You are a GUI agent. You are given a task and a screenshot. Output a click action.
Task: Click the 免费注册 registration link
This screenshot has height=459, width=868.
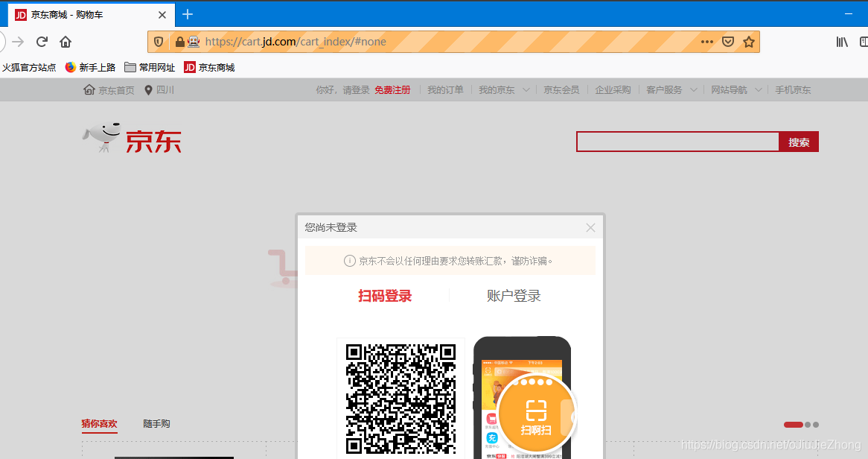point(392,89)
